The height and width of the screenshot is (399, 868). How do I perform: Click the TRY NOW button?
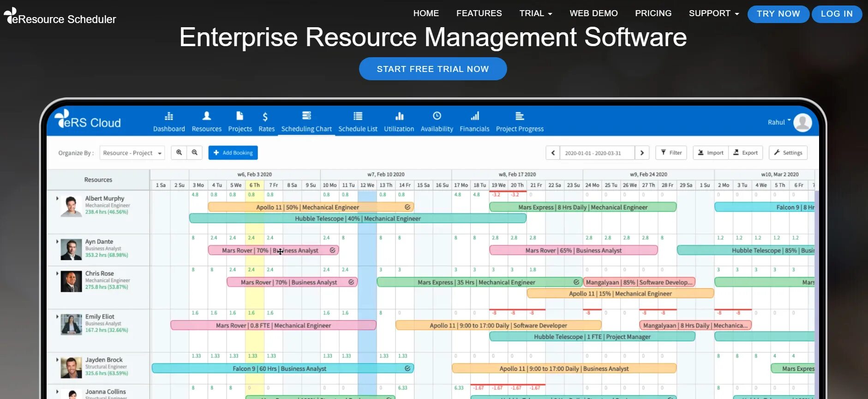(x=778, y=14)
